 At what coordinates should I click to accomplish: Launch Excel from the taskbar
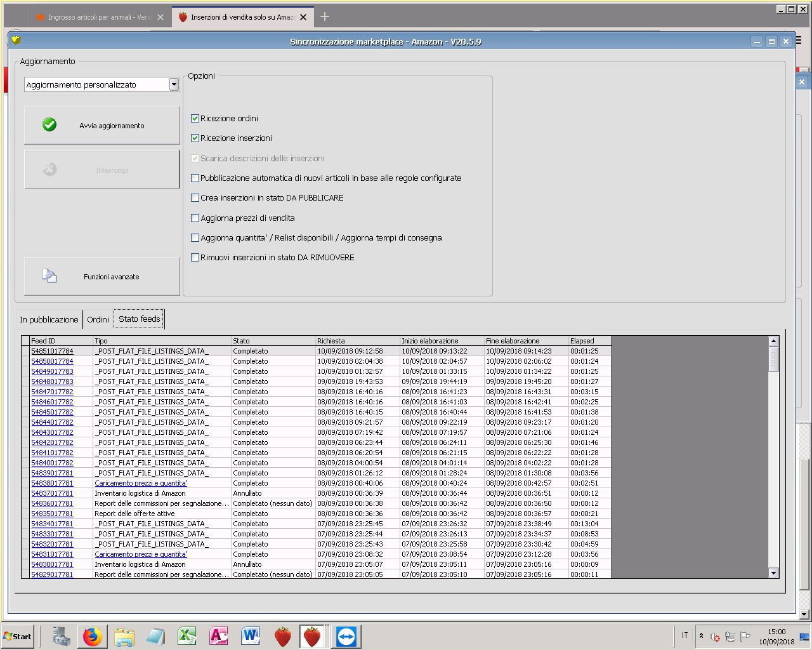coord(187,637)
